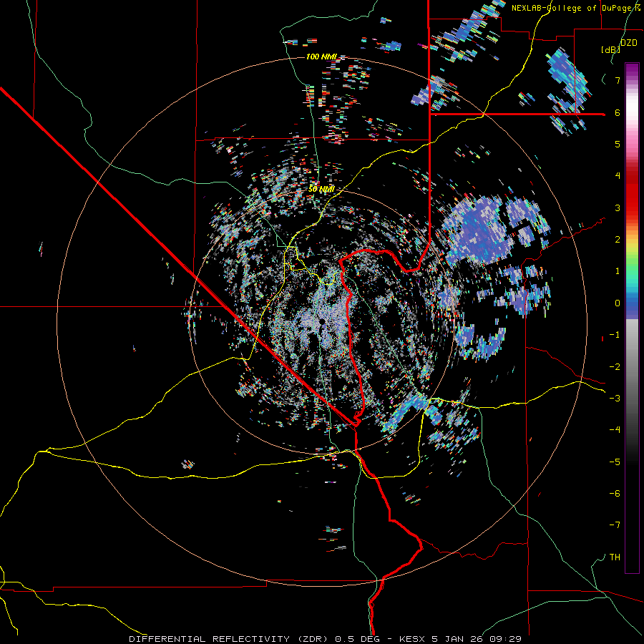
Task: Click the -6 value on the color scale
Action: pyautogui.click(x=615, y=494)
